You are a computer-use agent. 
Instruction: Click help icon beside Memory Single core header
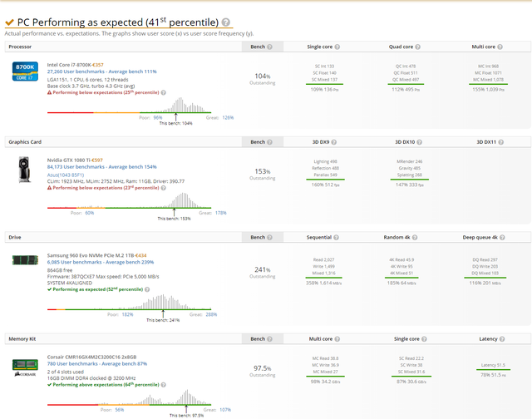pyautogui.click(x=424, y=339)
